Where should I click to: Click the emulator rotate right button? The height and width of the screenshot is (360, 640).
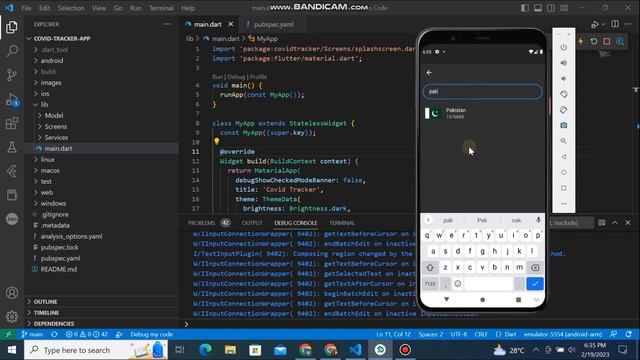pyautogui.click(x=564, y=109)
